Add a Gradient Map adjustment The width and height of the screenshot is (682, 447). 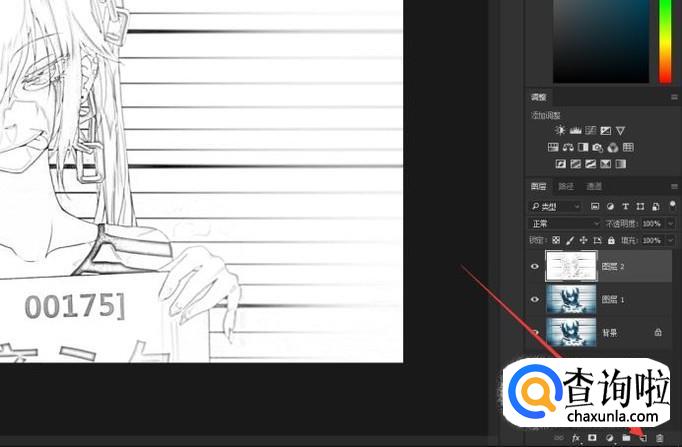pos(621,164)
